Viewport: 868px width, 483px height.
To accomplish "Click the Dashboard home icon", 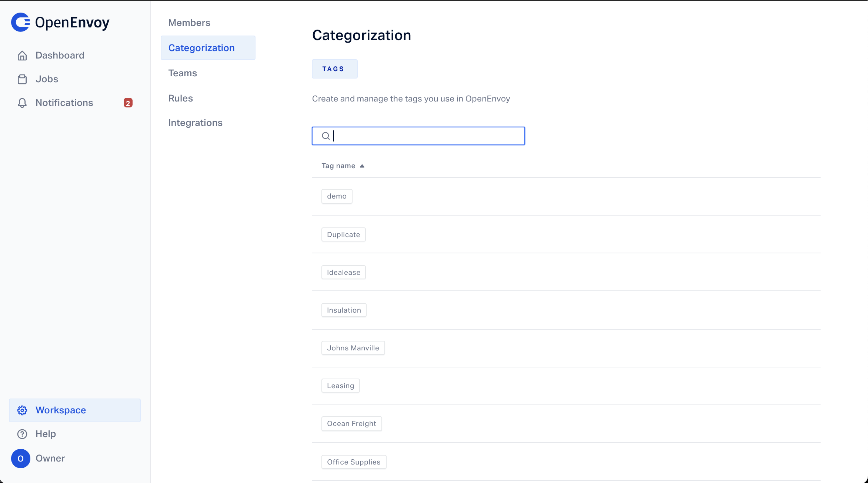I will [22, 56].
